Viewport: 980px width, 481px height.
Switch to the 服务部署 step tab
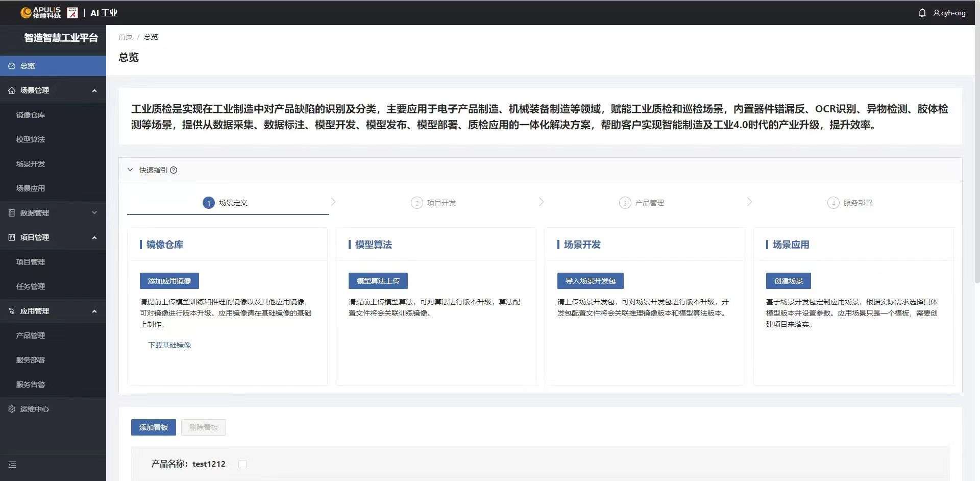click(x=850, y=203)
